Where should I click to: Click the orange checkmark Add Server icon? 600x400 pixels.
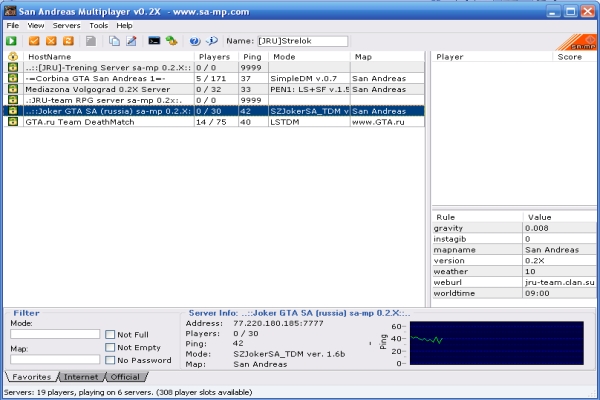[34, 41]
